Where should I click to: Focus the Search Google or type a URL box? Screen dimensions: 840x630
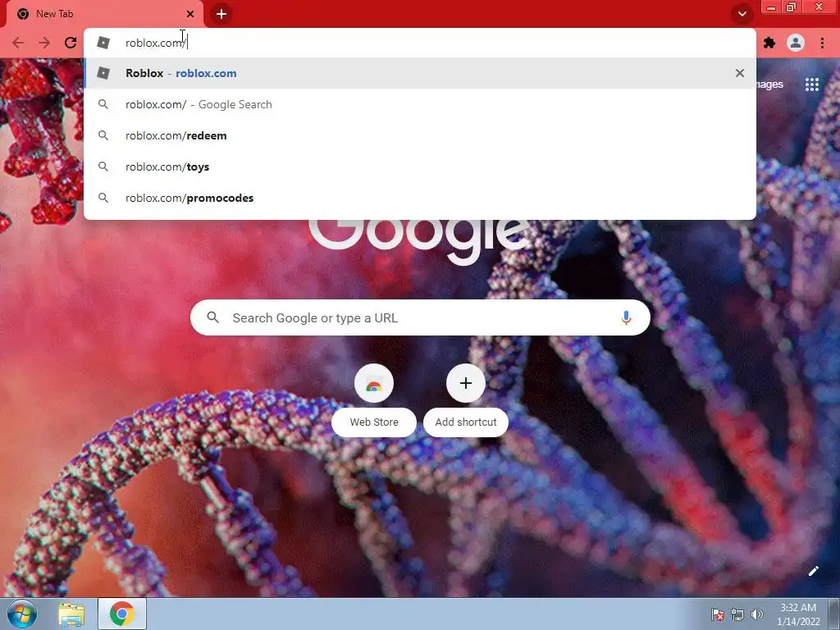420,317
